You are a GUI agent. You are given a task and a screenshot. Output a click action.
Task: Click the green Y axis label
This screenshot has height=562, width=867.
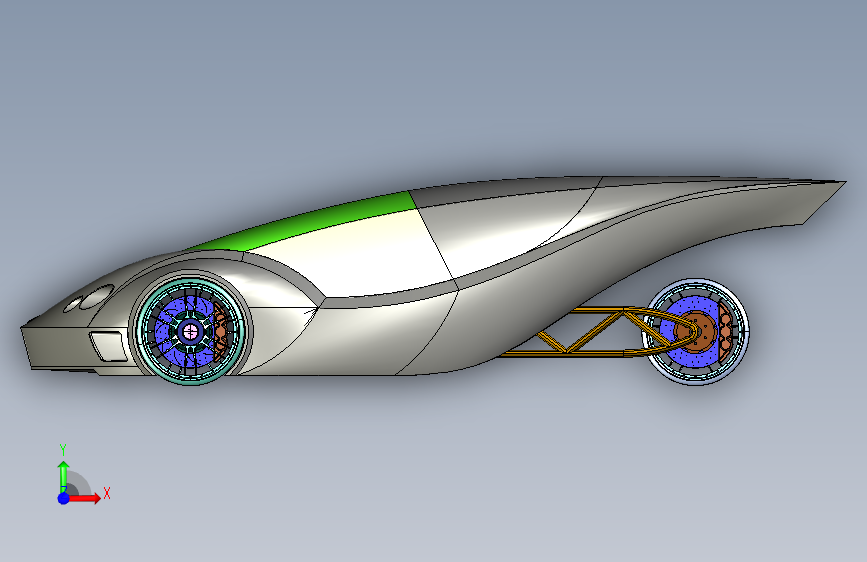click(x=63, y=449)
